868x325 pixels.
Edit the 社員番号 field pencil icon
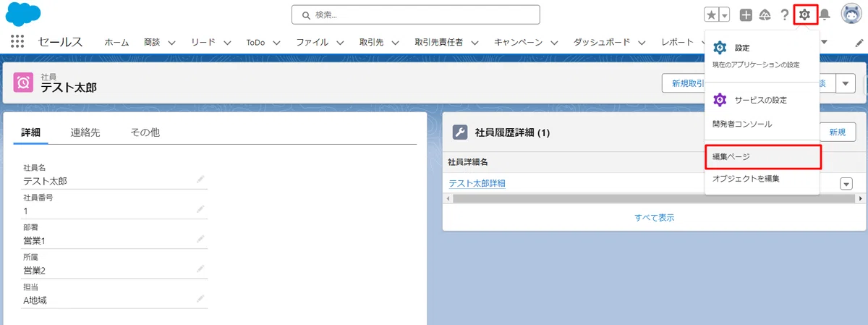(x=200, y=209)
